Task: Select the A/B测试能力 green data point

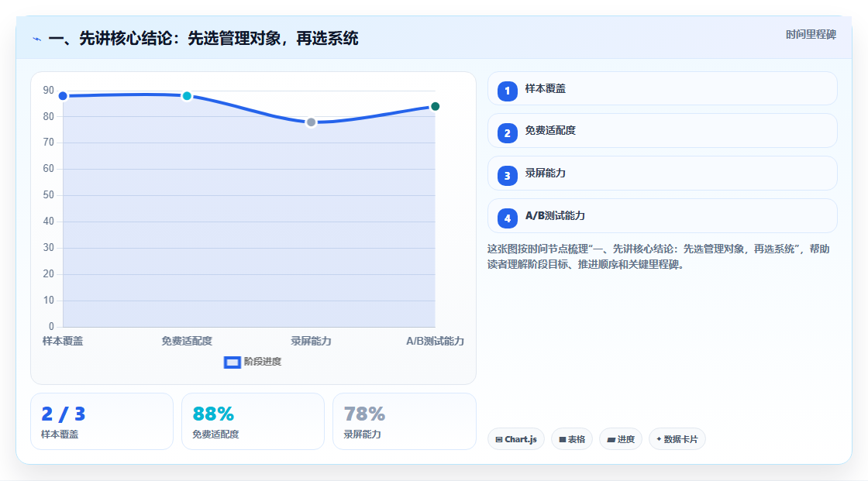Action: (435, 106)
